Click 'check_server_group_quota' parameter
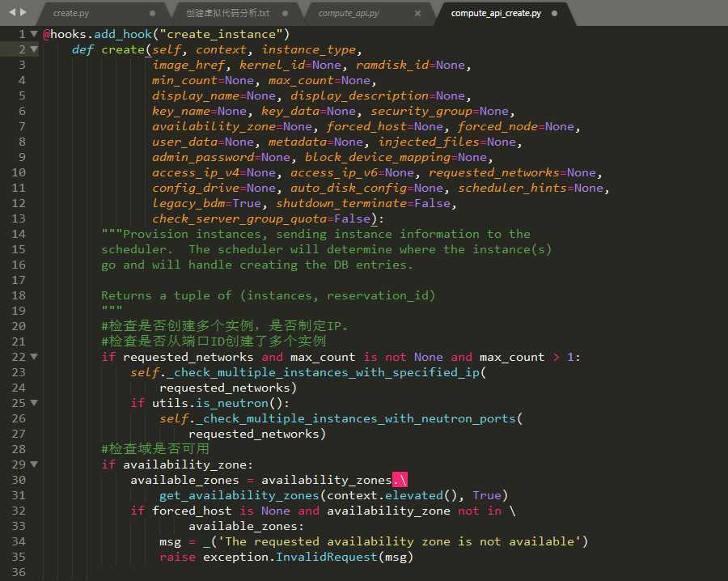 (239, 218)
